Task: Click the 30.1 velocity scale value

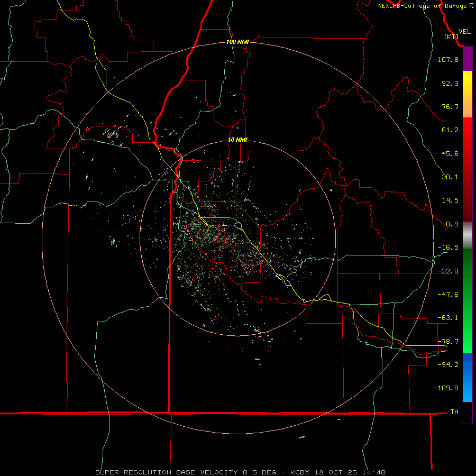Action: pyautogui.click(x=450, y=177)
